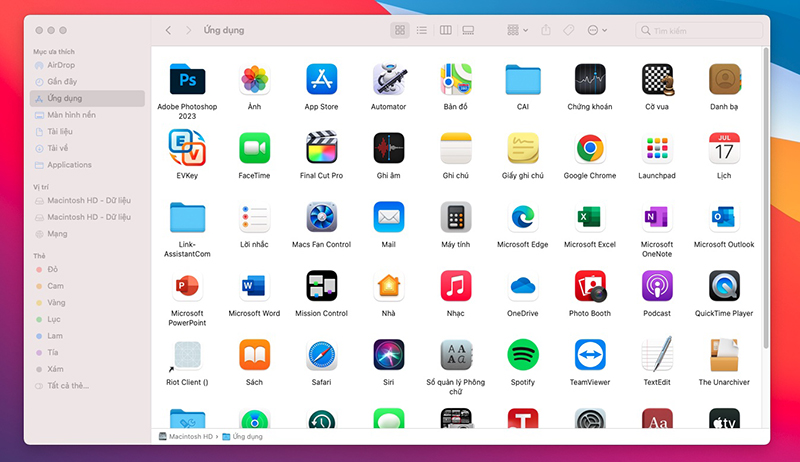The image size is (800, 462).
Task: Click the Tìm kiếm search field
Action: [699, 31]
